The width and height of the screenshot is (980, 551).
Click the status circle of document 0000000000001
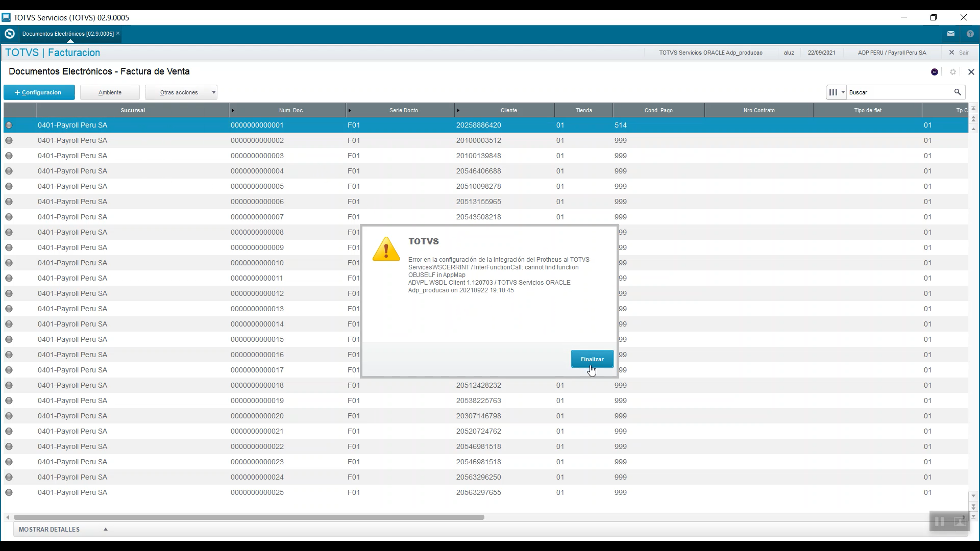[x=9, y=125]
